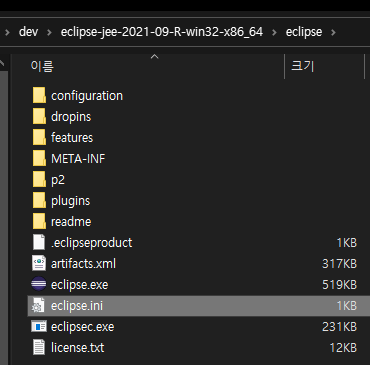
Task: Expand chevron after dev in path
Action: coord(49,32)
